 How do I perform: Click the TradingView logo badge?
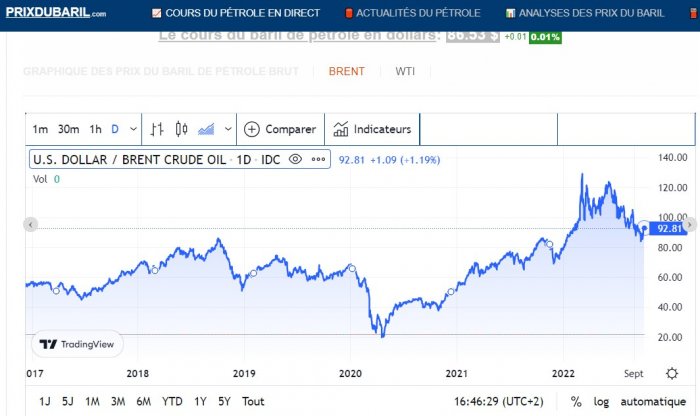(77, 344)
